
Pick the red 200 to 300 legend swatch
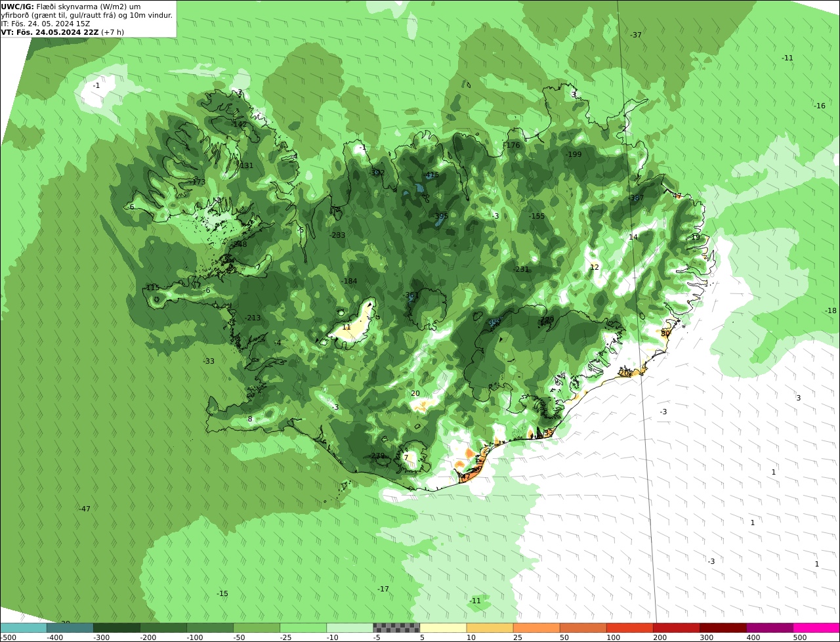click(x=676, y=628)
